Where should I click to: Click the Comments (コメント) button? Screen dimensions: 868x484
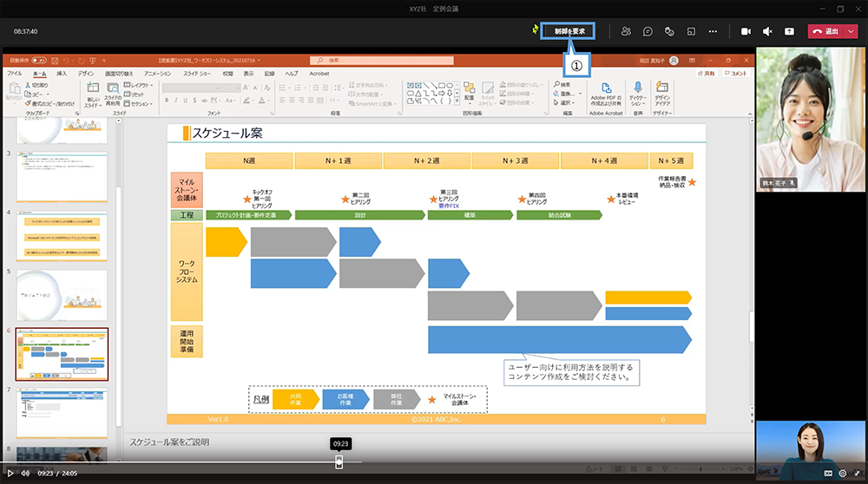[x=736, y=73]
